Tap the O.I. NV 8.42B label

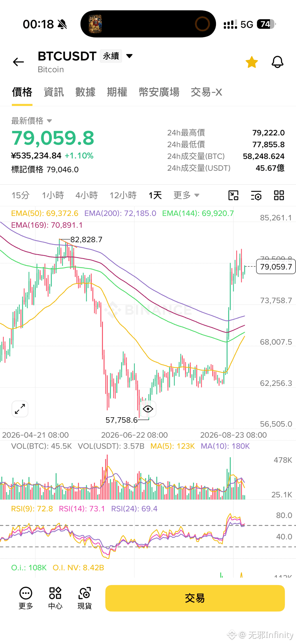(78, 568)
